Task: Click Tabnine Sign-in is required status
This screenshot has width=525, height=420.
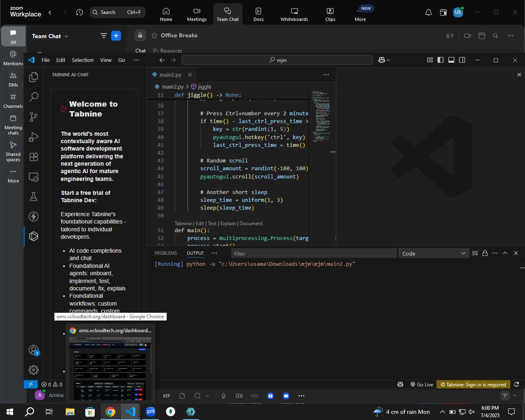Action: point(473,384)
